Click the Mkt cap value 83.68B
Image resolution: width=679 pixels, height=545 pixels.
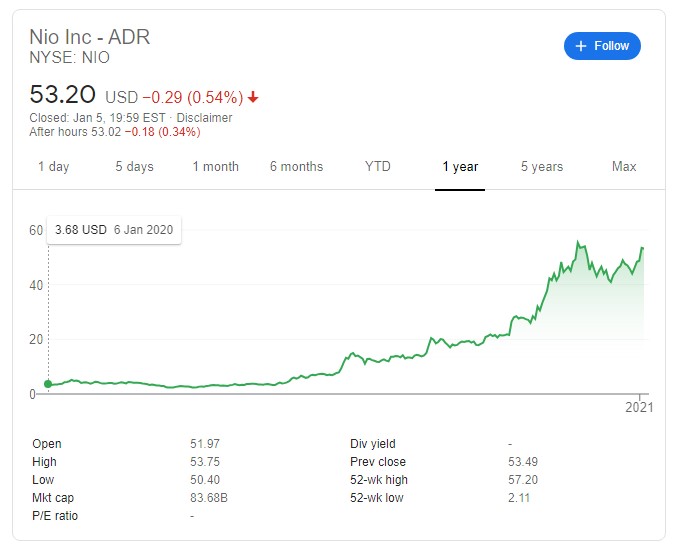[209, 498]
